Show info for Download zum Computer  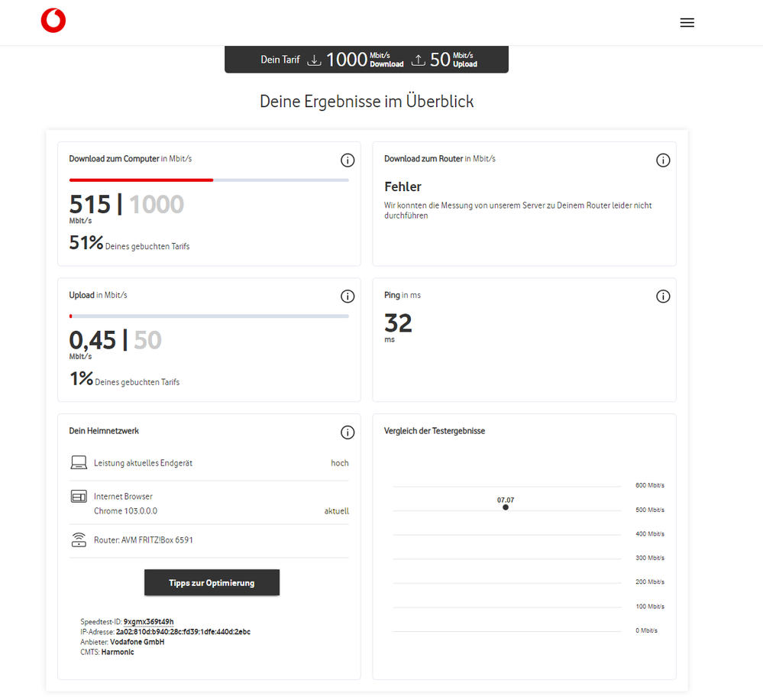click(x=348, y=160)
